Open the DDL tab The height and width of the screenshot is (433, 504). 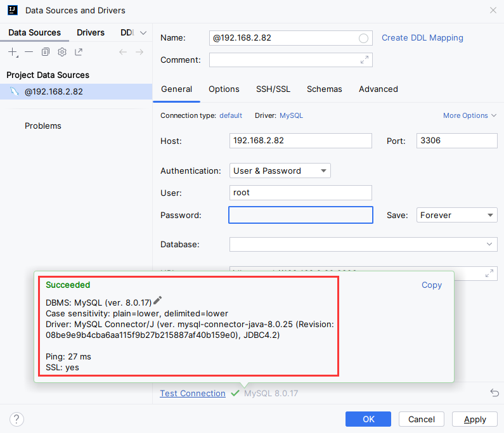point(127,32)
